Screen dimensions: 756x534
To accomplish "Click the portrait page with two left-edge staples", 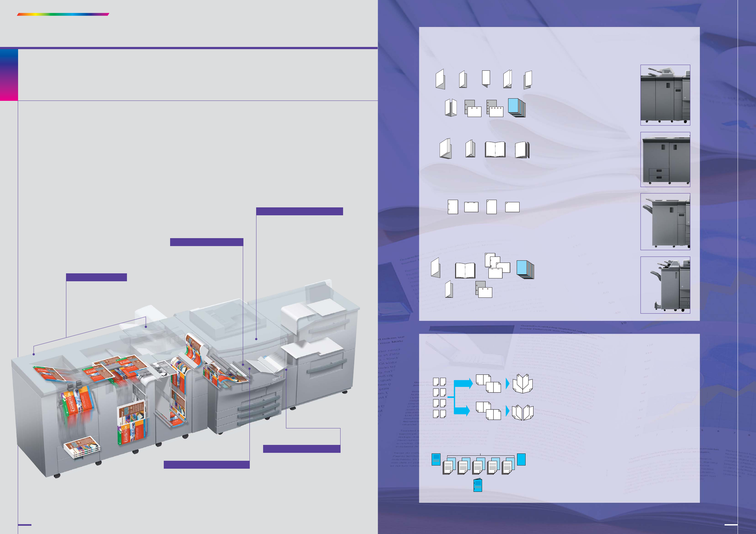I will click(453, 207).
